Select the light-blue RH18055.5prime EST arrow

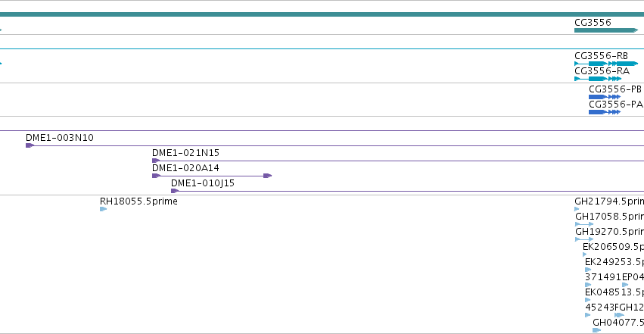coord(104,209)
